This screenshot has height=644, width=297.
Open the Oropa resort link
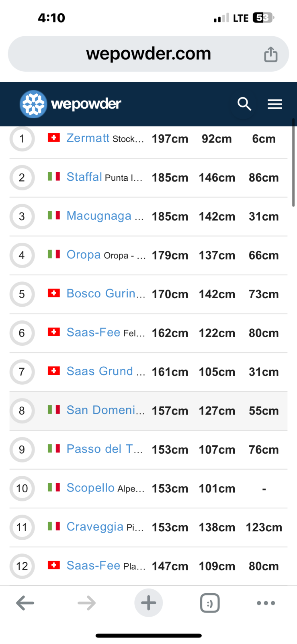click(x=84, y=255)
